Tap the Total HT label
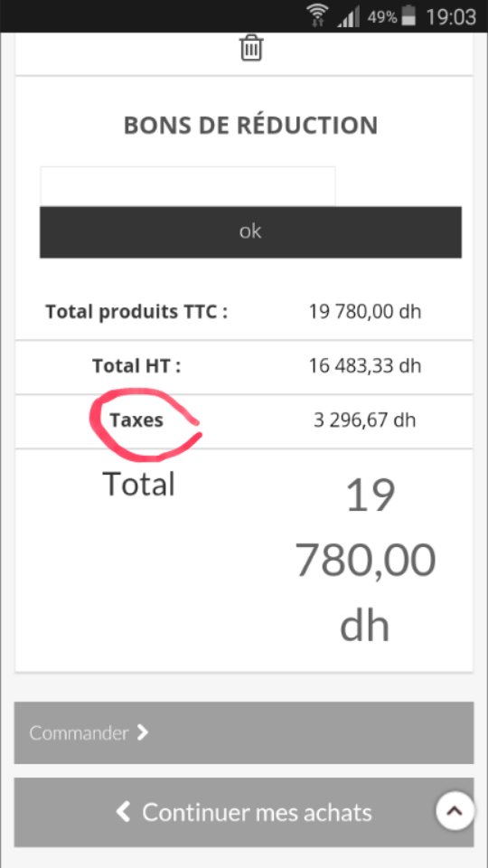Image resolution: width=488 pixels, height=868 pixels. coord(136,366)
